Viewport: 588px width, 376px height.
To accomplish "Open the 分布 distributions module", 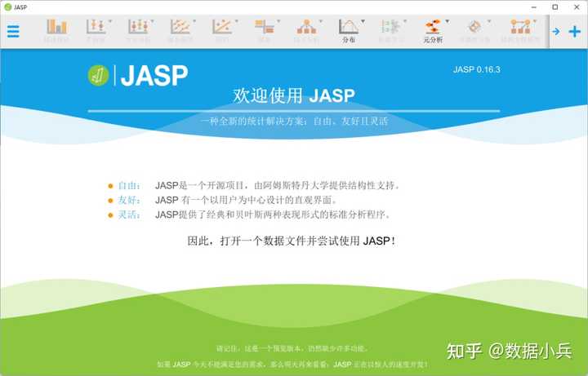I will (x=349, y=31).
